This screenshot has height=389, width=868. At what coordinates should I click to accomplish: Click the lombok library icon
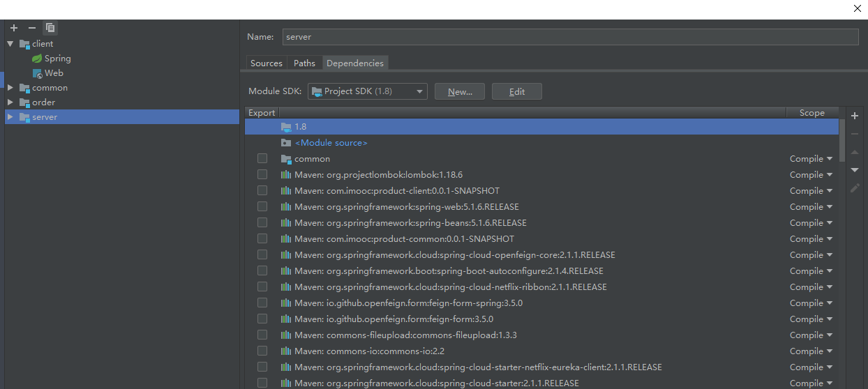pyautogui.click(x=286, y=175)
